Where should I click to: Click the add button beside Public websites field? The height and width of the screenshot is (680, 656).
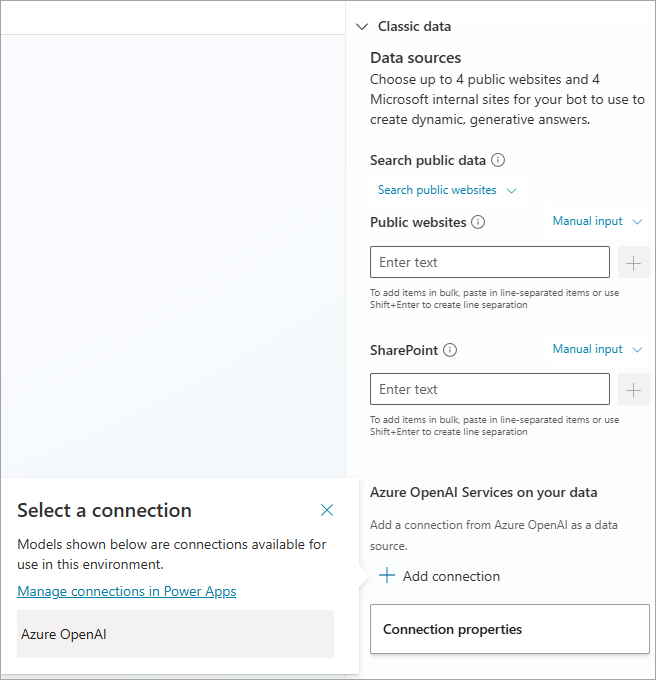click(x=633, y=262)
